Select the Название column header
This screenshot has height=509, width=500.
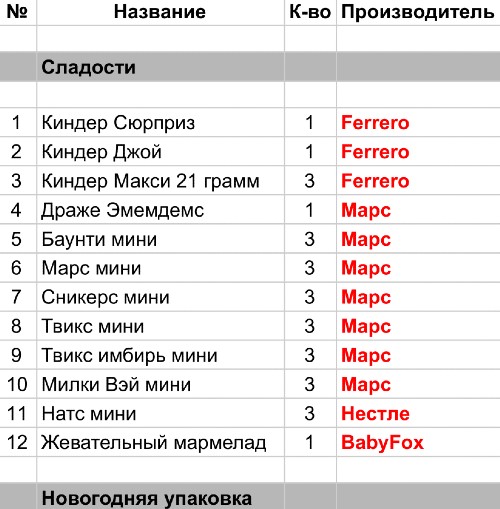(x=160, y=12)
